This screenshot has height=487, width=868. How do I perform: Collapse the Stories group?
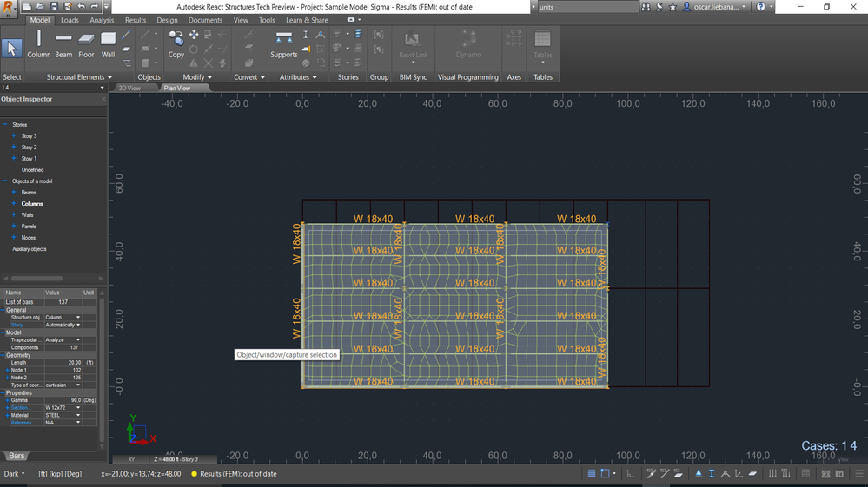5,124
